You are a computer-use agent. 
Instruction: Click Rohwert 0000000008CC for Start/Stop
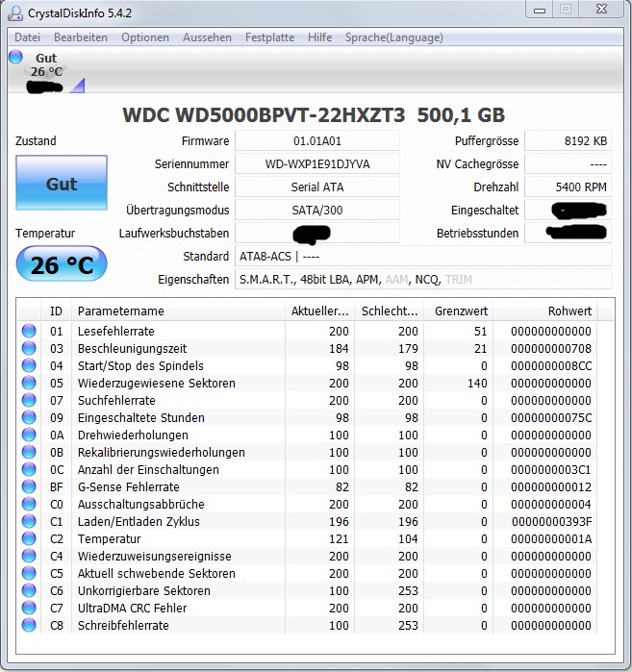pyautogui.click(x=551, y=365)
